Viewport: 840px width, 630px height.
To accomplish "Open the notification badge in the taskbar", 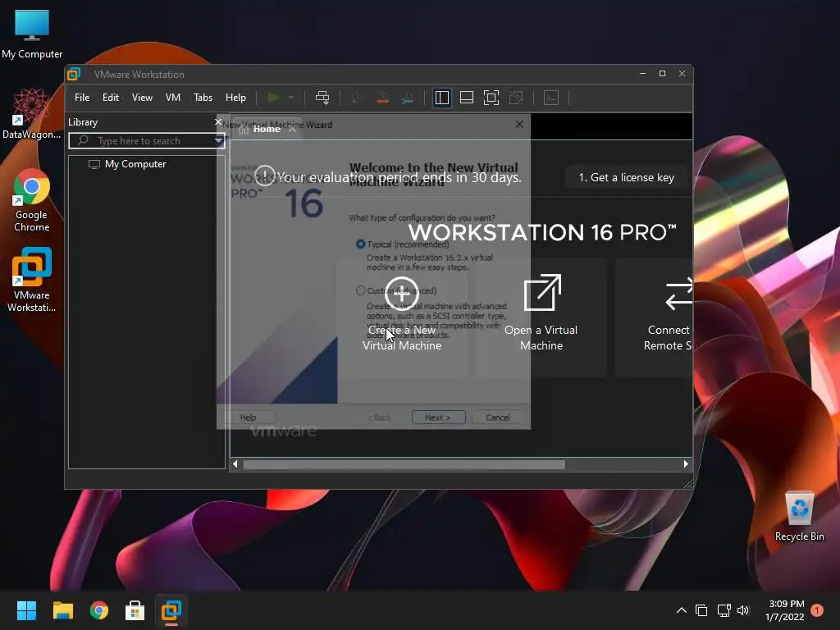I will tap(817, 610).
